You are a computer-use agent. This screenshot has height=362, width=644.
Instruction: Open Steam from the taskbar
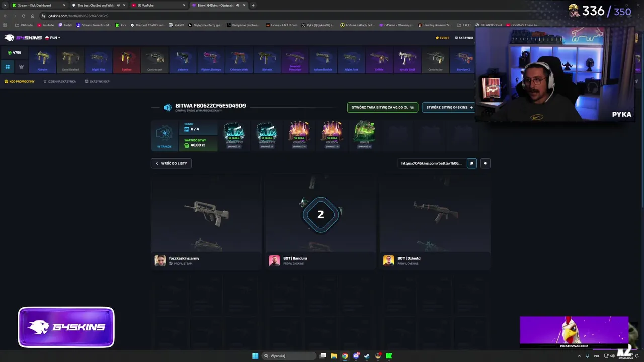point(367,356)
